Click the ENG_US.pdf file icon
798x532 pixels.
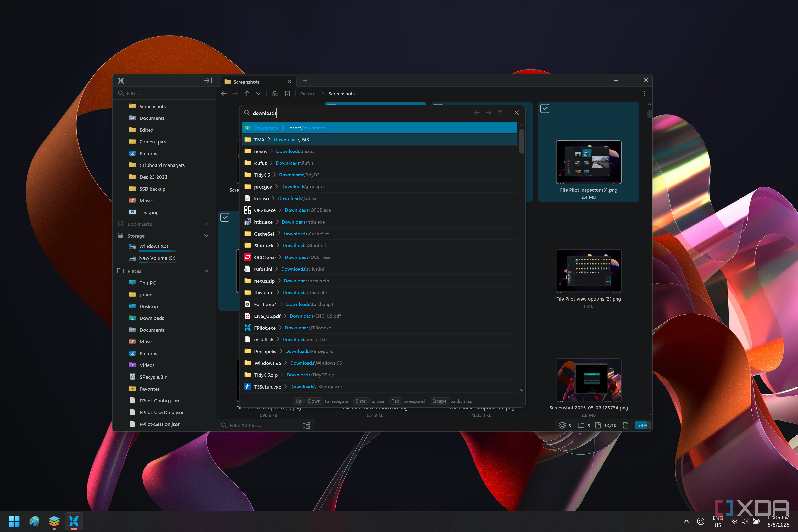pos(247,316)
